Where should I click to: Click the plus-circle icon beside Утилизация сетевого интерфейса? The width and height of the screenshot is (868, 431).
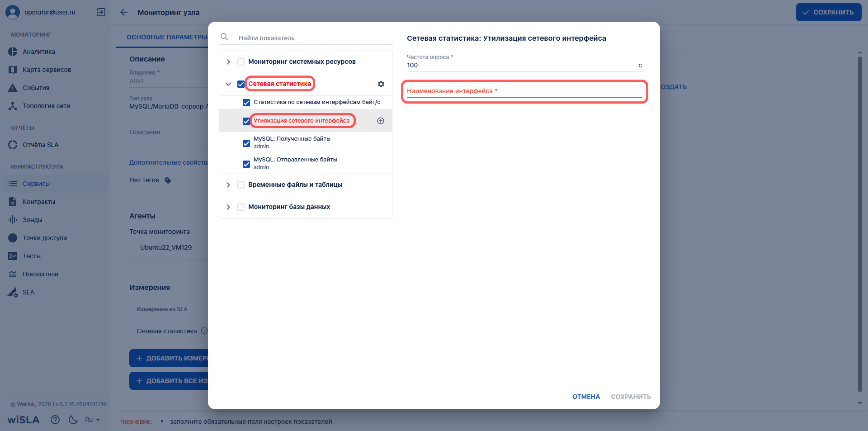tap(381, 121)
